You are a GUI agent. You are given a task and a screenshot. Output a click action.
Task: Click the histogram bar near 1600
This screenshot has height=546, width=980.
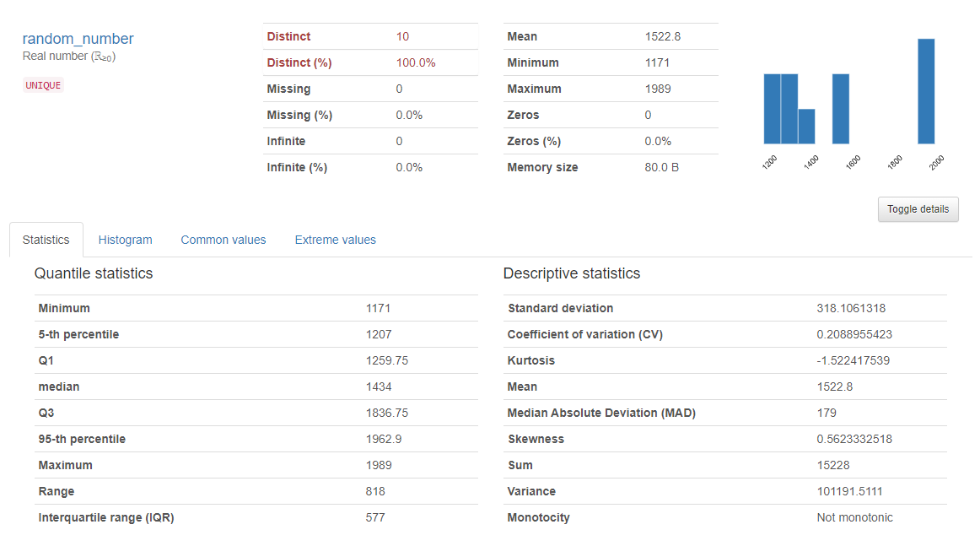841,109
